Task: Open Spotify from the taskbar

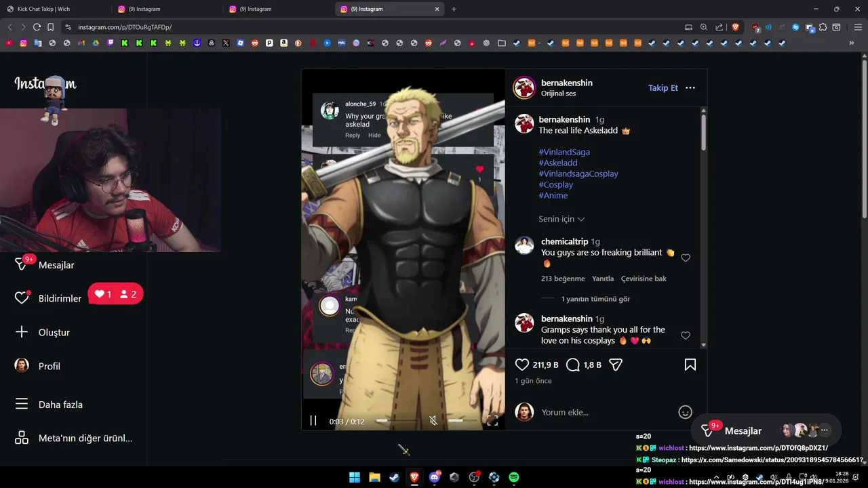Action: click(x=514, y=477)
